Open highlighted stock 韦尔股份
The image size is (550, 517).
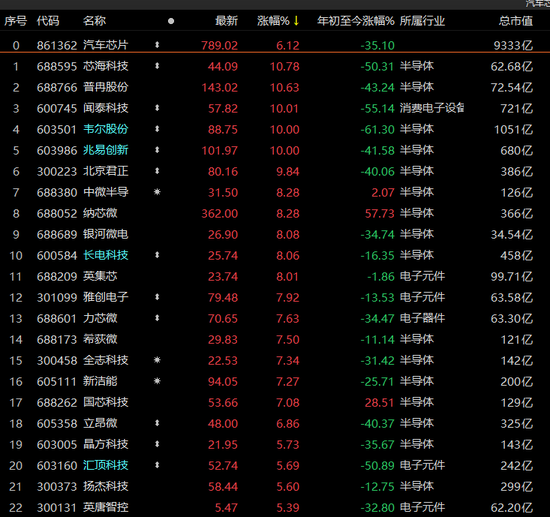106,129
